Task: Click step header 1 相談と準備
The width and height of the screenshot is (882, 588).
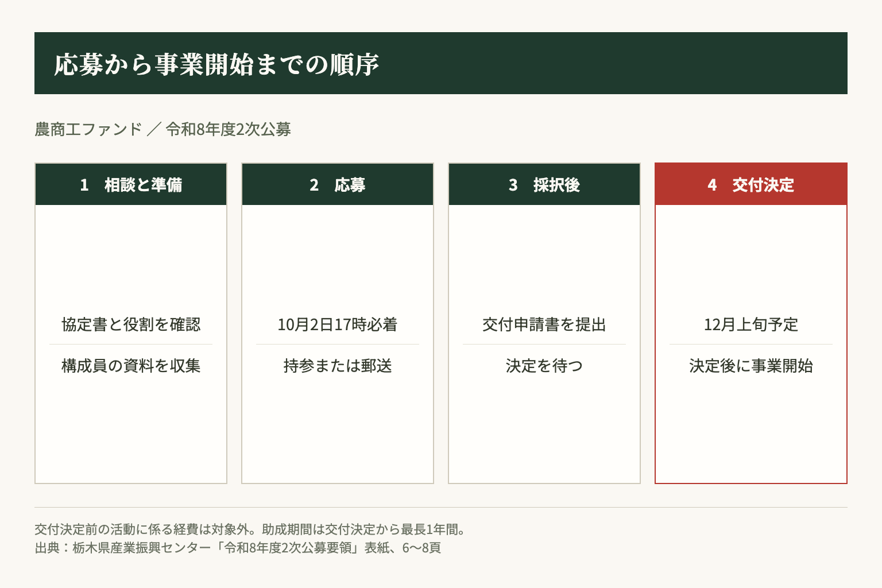Action: pyautogui.click(x=131, y=184)
